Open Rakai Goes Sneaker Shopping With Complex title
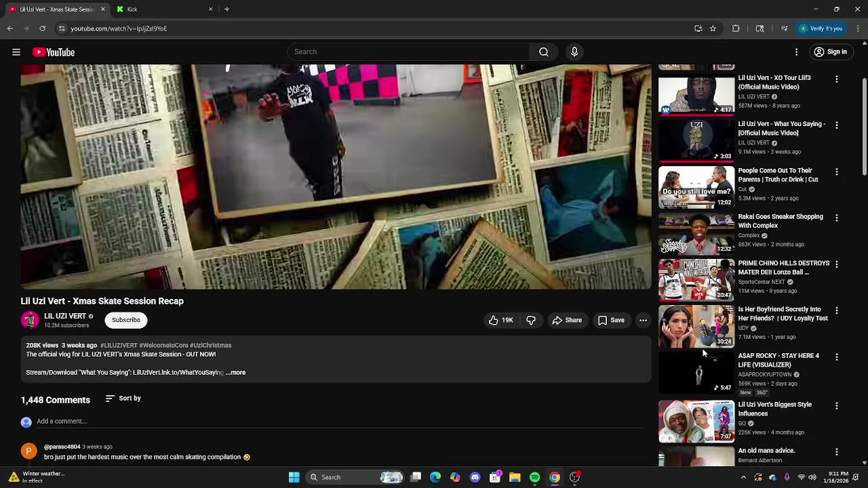 click(781, 221)
